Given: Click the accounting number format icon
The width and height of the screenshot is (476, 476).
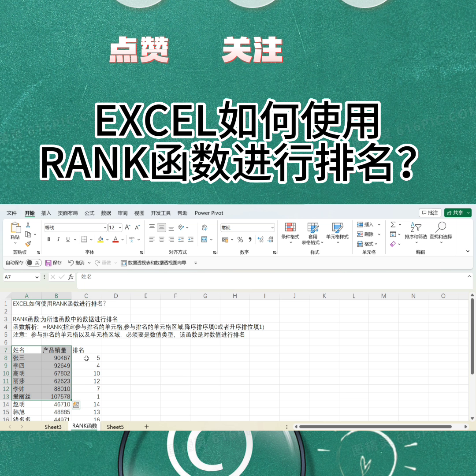Looking at the screenshot, I should (x=225, y=239).
